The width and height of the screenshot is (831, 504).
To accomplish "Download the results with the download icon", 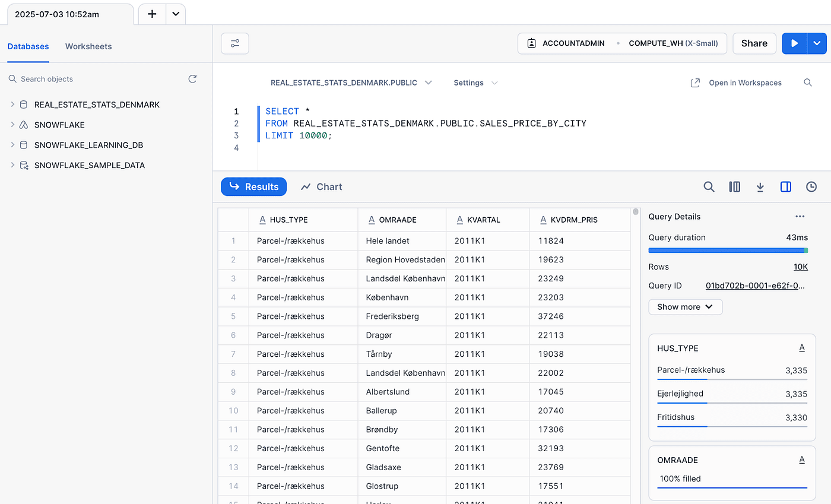I will coord(760,187).
